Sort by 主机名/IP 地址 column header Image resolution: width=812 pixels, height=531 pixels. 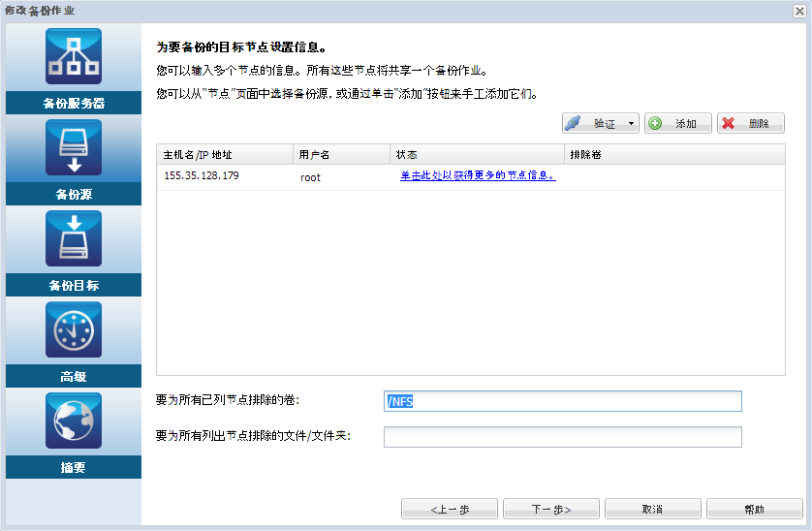[225, 154]
